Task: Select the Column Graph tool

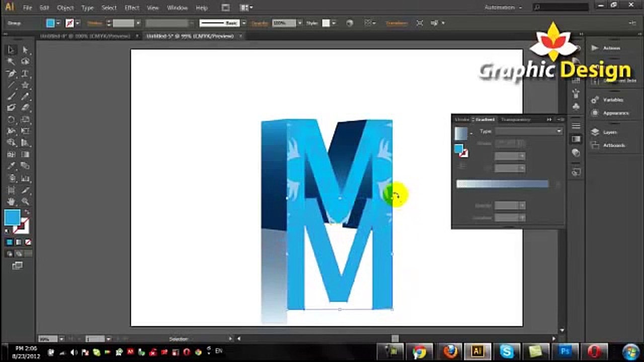Action: point(25,178)
